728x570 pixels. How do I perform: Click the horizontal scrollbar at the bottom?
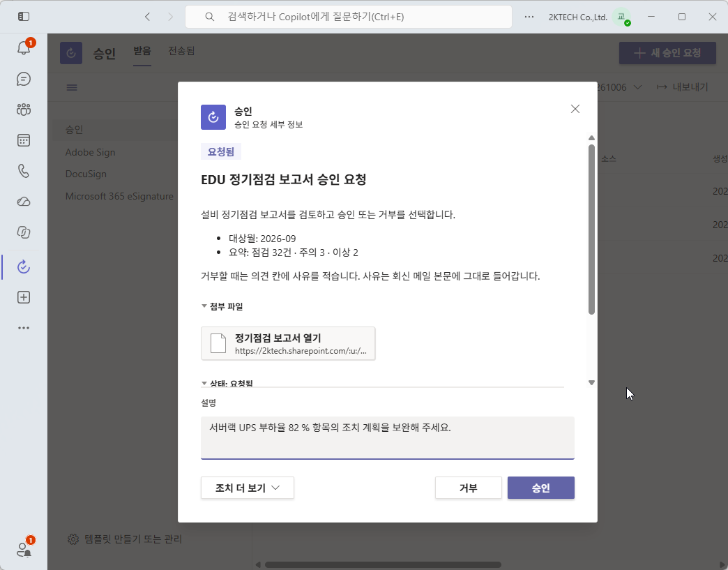click(383, 565)
